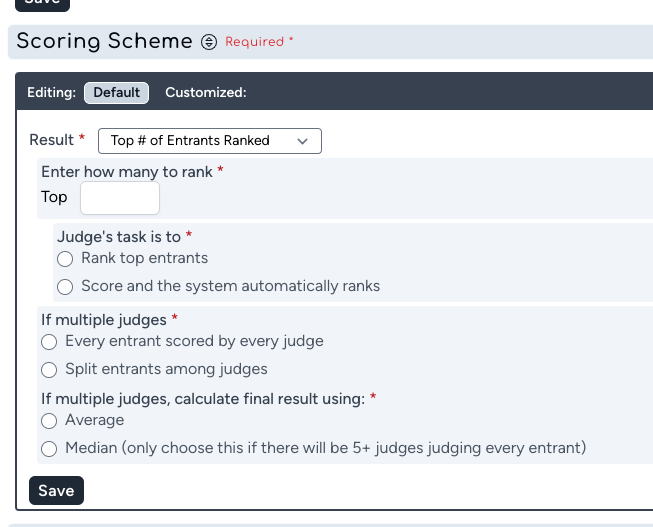
Task: Click the "Judge's task is to" label
Action: tap(118, 237)
